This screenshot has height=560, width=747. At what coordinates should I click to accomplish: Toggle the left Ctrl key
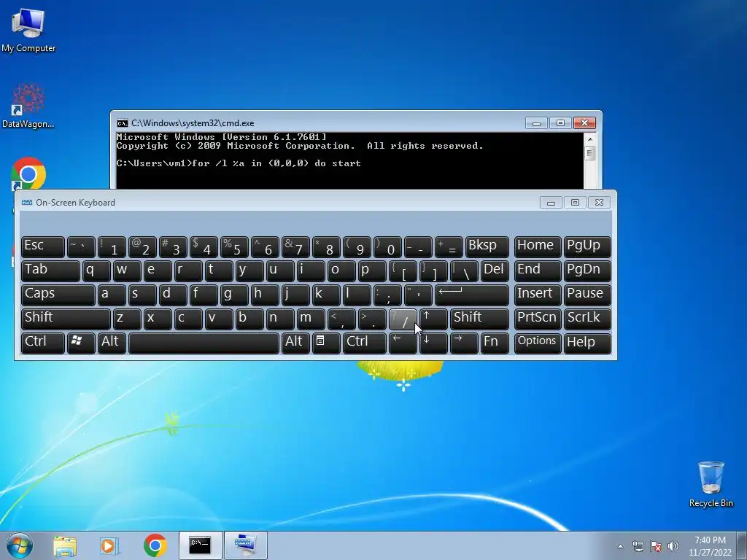pyautogui.click(x=43, y=343)
